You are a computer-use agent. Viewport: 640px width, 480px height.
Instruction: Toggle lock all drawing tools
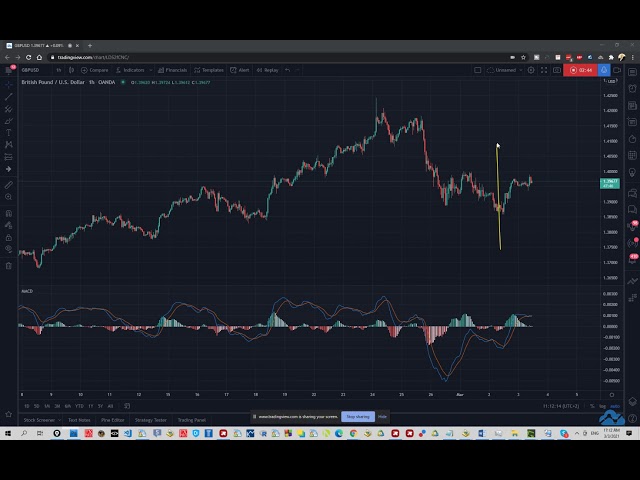pos(9,237)
